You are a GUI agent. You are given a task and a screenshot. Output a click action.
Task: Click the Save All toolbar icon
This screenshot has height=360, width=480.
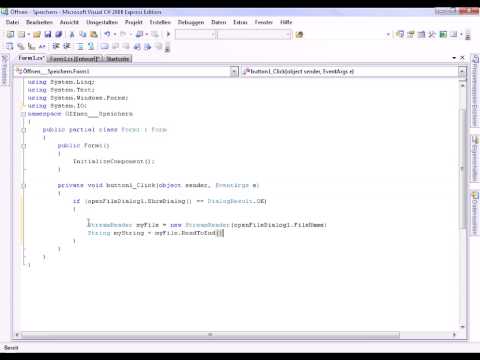coord(59,34)
